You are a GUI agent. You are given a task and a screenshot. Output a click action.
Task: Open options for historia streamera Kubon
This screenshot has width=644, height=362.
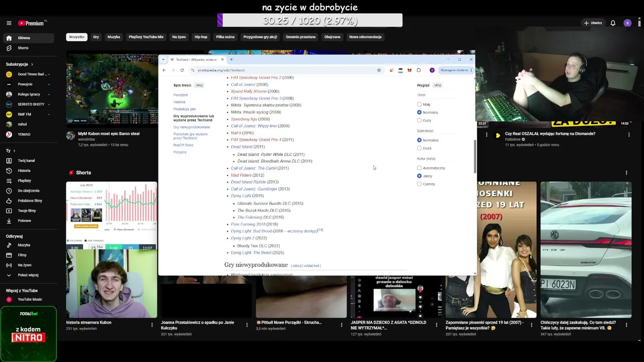tap(152, 325)
